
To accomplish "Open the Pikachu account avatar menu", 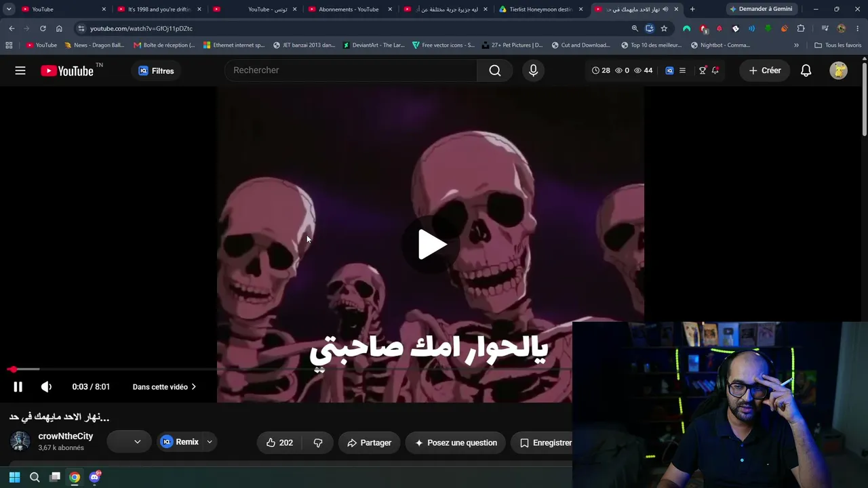I will click(838, 70).
